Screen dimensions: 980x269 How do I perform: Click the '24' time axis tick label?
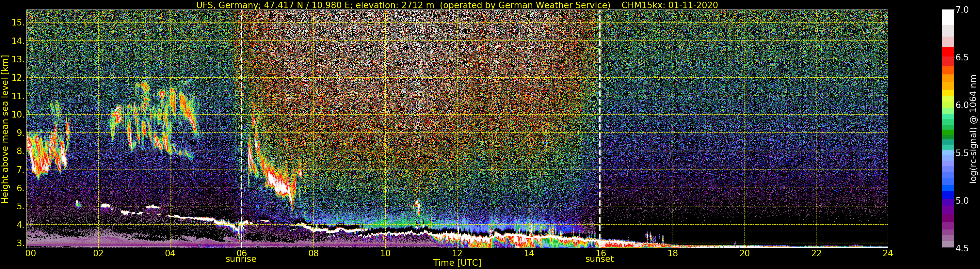tap(888, 253)
